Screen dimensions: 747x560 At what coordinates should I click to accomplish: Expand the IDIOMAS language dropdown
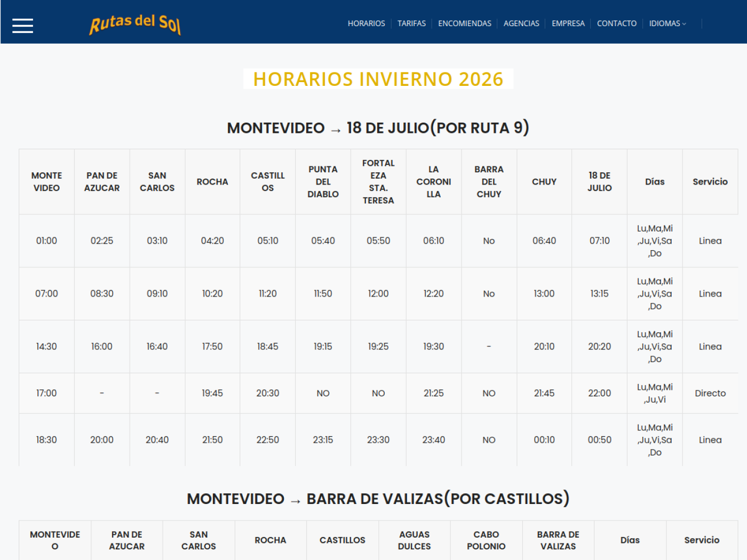point(667,23)
